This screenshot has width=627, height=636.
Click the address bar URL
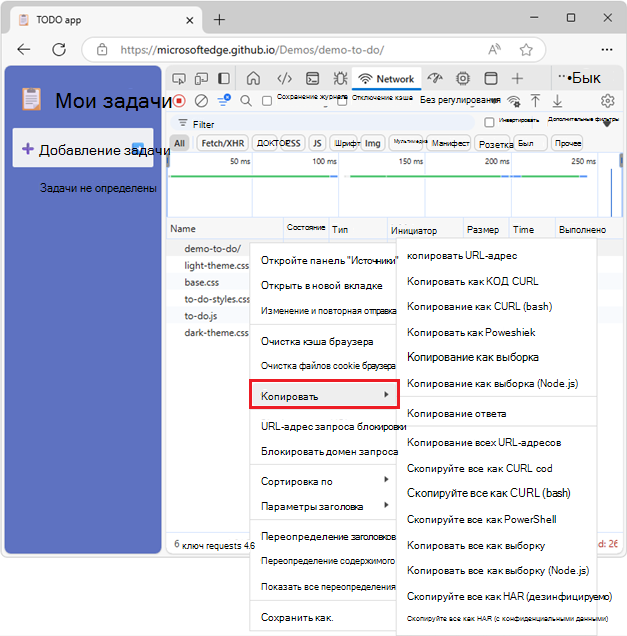251,50
